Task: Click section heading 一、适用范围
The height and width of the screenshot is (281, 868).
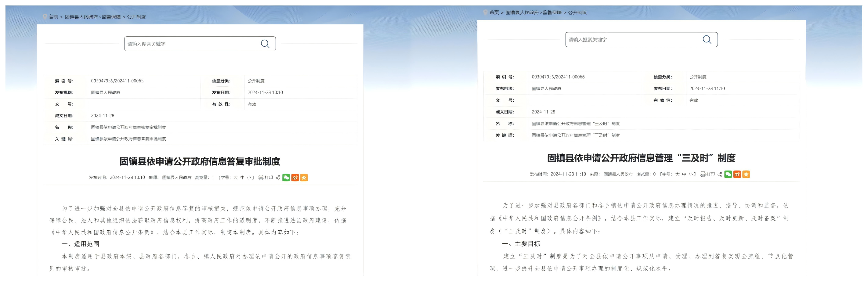Action: tap(80, 244)
